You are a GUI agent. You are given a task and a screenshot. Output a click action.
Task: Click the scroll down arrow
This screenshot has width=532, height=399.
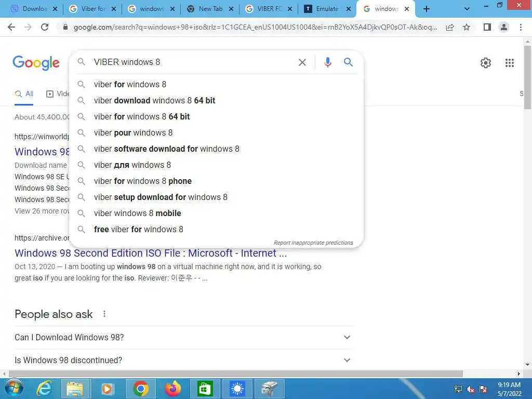coord(527,365)
